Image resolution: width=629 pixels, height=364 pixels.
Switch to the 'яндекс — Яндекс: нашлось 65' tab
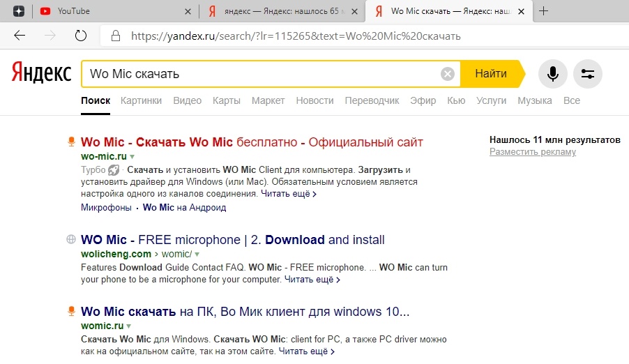point(281,11)
